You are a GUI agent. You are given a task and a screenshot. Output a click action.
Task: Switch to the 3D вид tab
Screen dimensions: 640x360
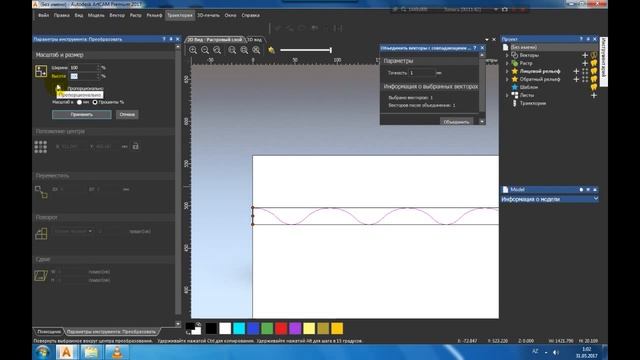tap(255, 40)
